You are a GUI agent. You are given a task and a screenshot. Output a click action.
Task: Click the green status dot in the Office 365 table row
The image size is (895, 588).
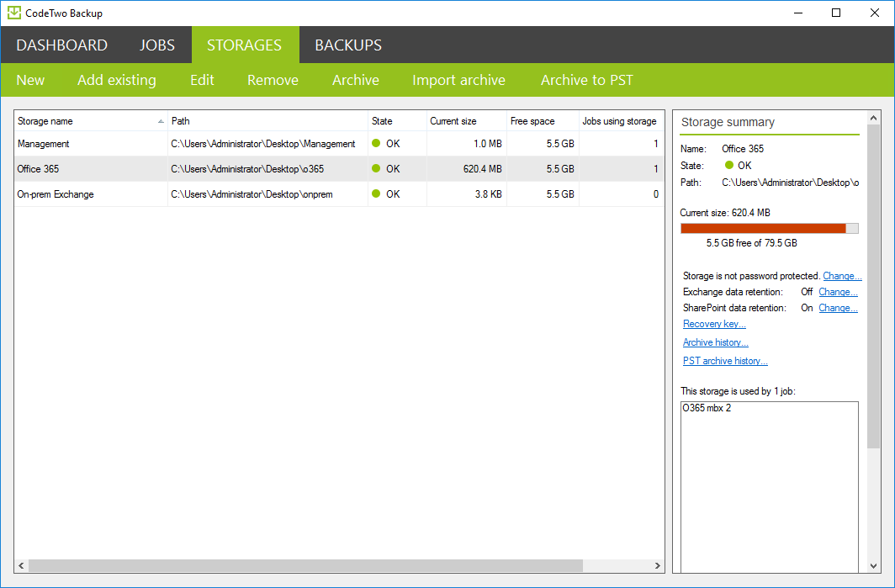coord(375,168)
